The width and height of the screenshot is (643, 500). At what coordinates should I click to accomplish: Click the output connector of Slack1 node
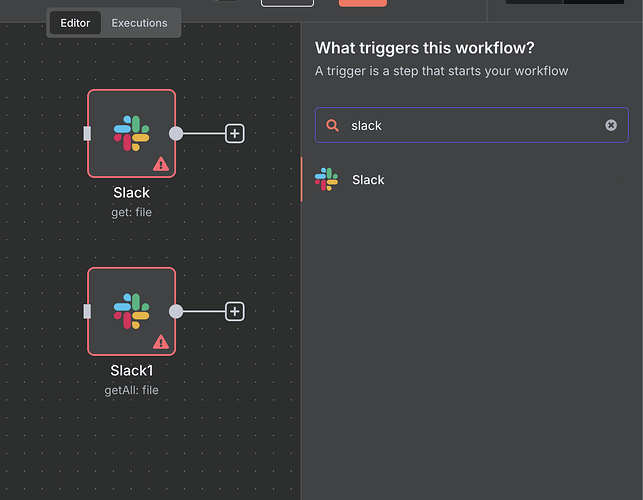[x=176, y=312]
